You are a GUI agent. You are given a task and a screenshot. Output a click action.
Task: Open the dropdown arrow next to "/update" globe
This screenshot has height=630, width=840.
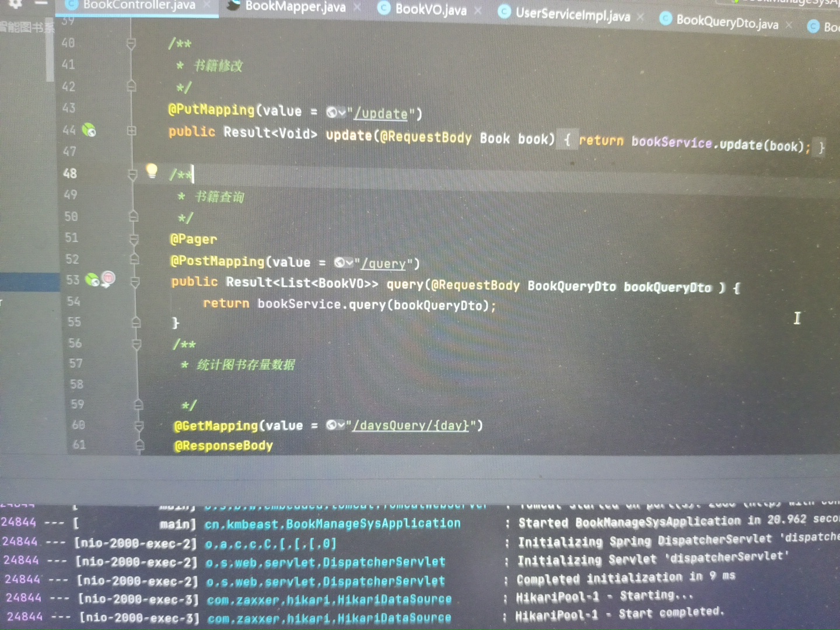pos(342,113)
